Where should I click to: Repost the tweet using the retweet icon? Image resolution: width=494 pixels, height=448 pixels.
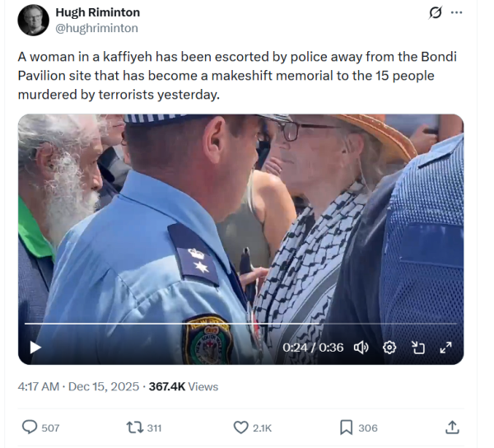[134, 427]
